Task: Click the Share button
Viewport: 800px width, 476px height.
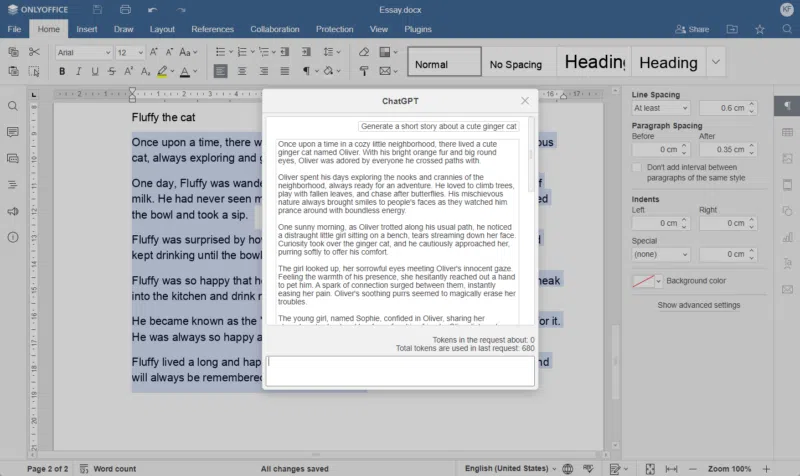Action: click(692, 30)
